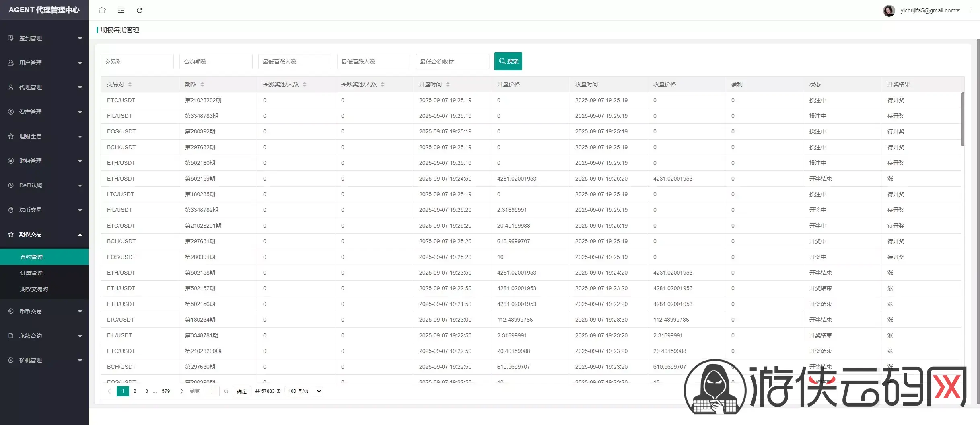Click the 确定 page jump button
Image resolution: width=980 pixels, height=425 pixels.
pos(242,391)
